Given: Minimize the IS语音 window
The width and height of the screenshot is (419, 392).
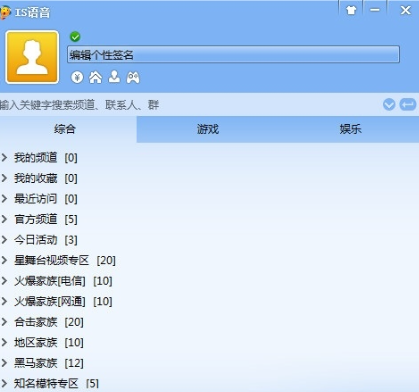Looking at the screenshot, I should pos(375,10).
